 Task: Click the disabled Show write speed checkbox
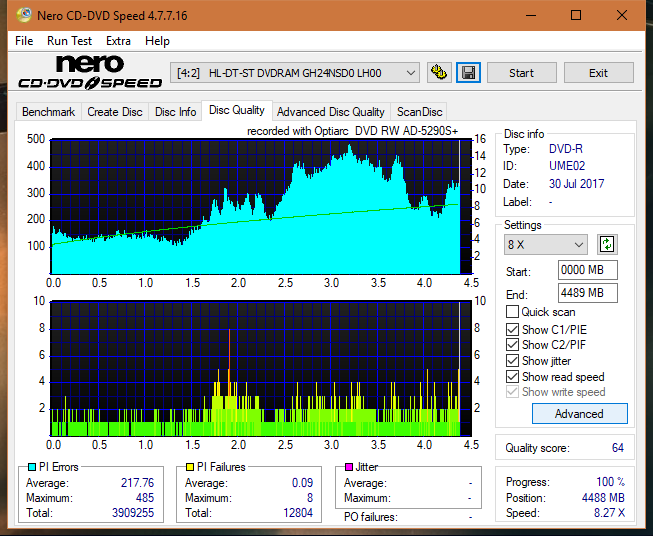(512, 391)
